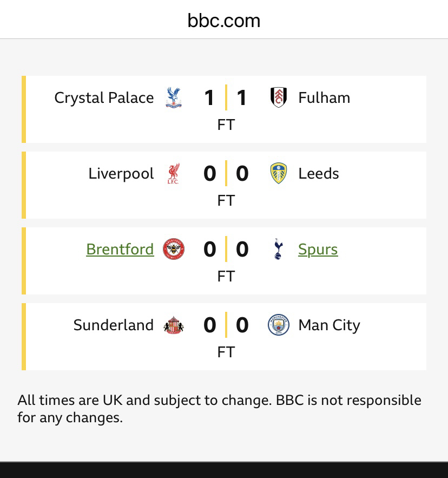448x478 pixels.
Task: Click the Crystal Palace team name
Action: click(104, 97)
